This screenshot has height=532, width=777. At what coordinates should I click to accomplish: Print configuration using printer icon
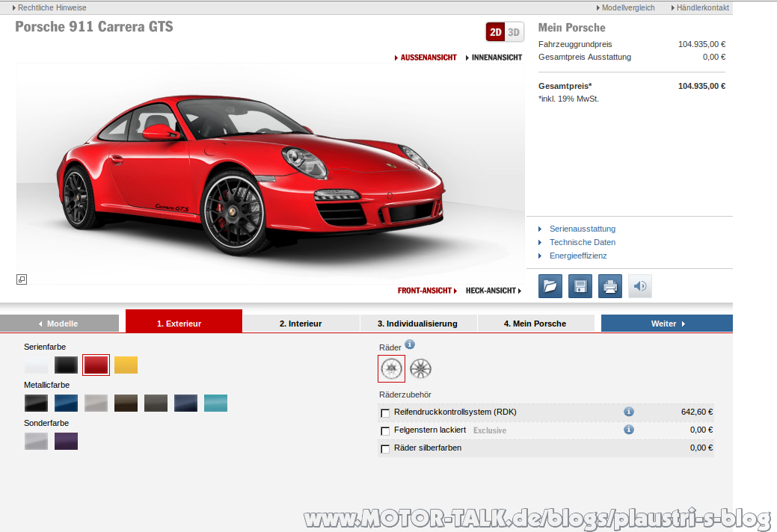[610, 286]
